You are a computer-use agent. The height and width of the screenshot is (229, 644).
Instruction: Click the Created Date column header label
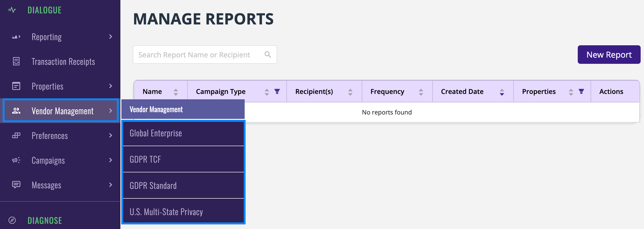tap(462, 92)
